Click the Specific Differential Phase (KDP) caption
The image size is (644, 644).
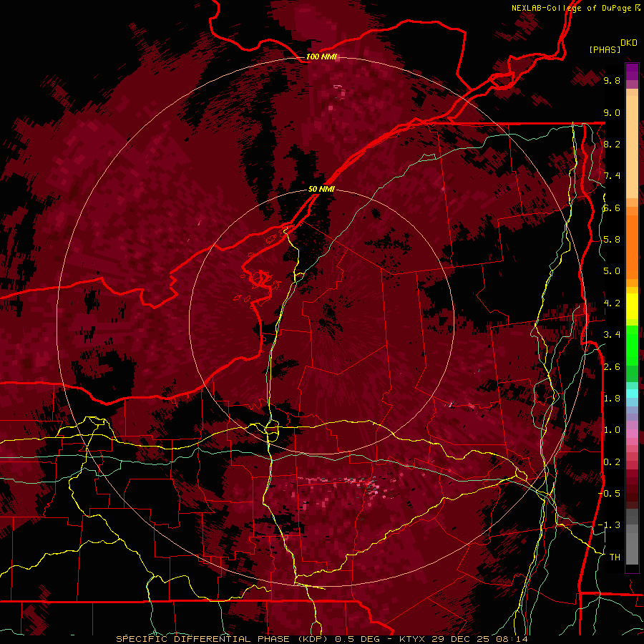(223, 639)
